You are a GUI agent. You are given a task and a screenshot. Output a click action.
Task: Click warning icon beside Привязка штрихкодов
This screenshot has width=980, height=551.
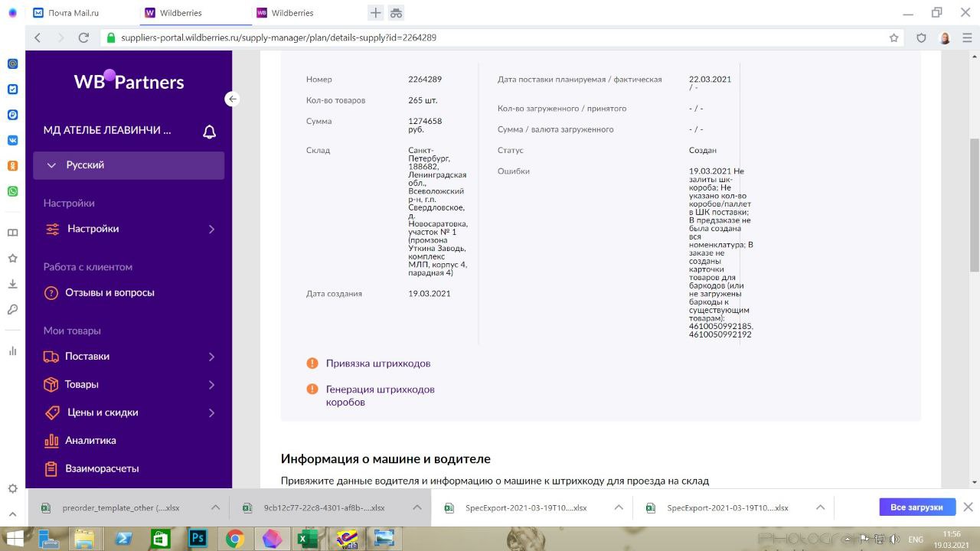(312, 364)
